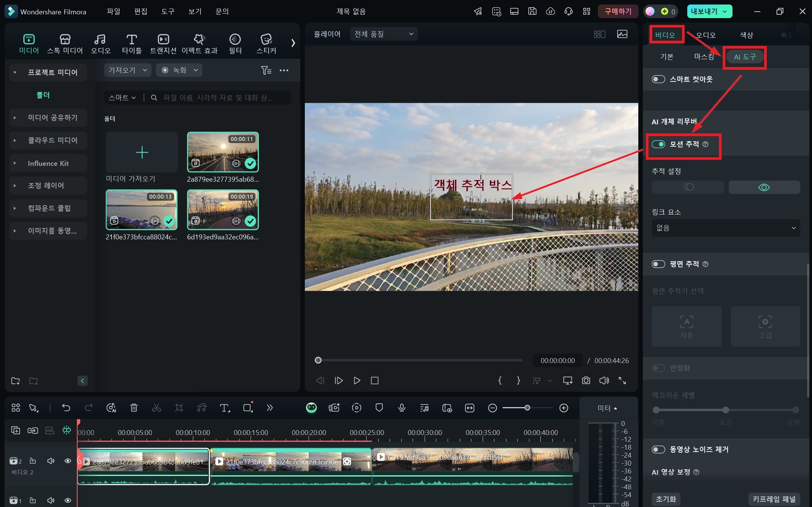
Task: Click the cloud upload icon in title bar
Action: point(550,11)
